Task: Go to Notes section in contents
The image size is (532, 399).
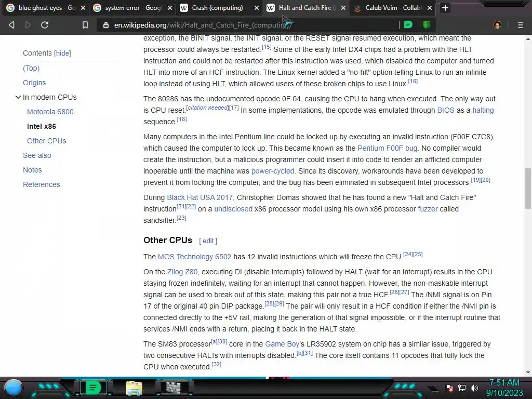Action: [32, 170]
